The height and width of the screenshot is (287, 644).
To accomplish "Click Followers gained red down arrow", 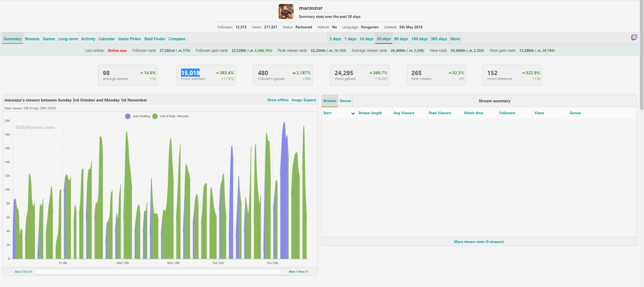I will (294, 73).
